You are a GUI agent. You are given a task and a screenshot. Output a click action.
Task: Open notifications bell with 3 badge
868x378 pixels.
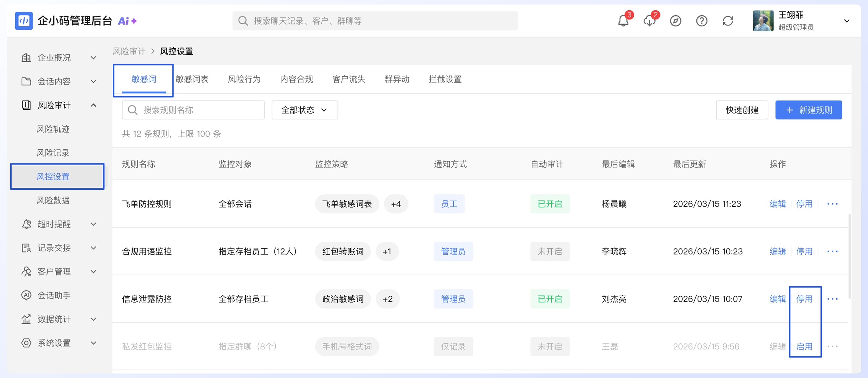pyautogui.click(x=623, y=21)
